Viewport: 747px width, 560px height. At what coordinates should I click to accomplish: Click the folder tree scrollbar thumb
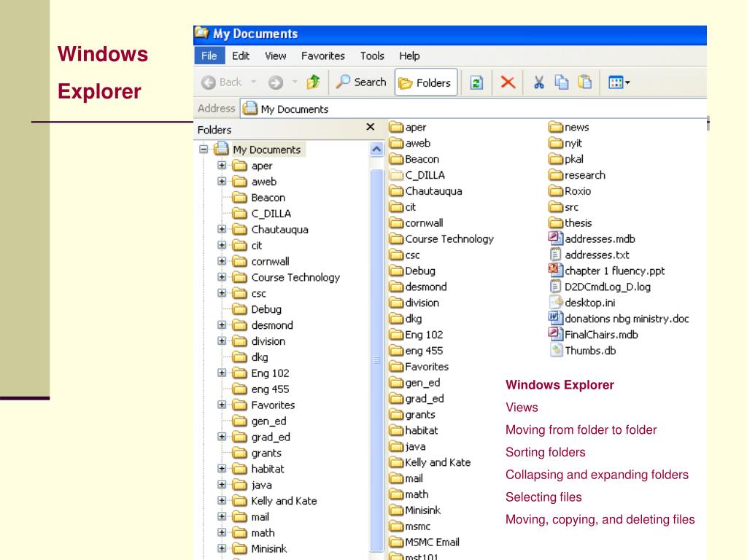pos(376,360)
